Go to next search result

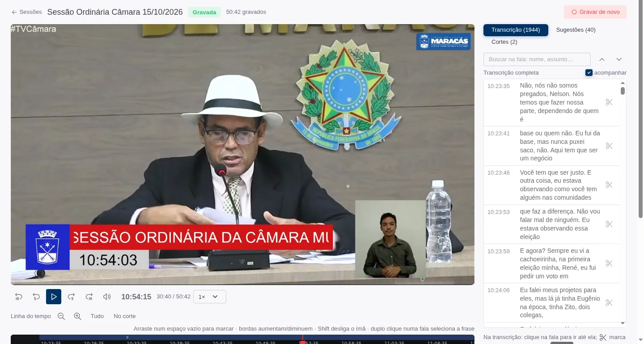(x=619, y=59)
